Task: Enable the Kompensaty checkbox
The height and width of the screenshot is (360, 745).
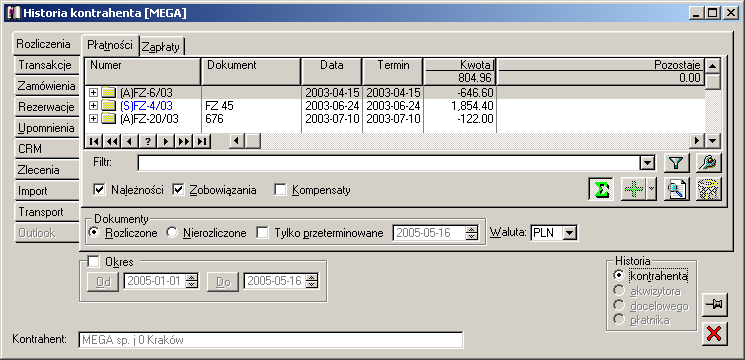Action: 281,190
